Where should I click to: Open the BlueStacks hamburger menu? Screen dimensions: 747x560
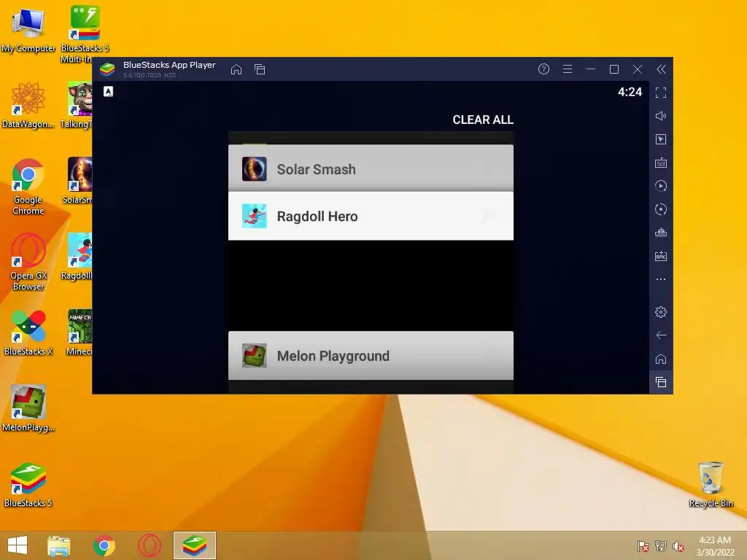pos(568,69)
